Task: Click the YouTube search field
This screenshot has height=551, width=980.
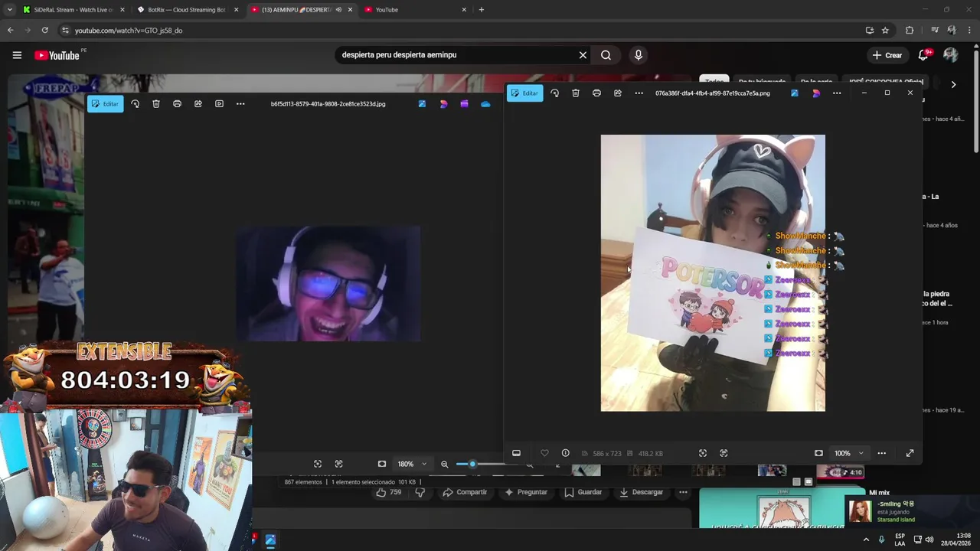Action: pyautogui.click(x=456, y=55)
